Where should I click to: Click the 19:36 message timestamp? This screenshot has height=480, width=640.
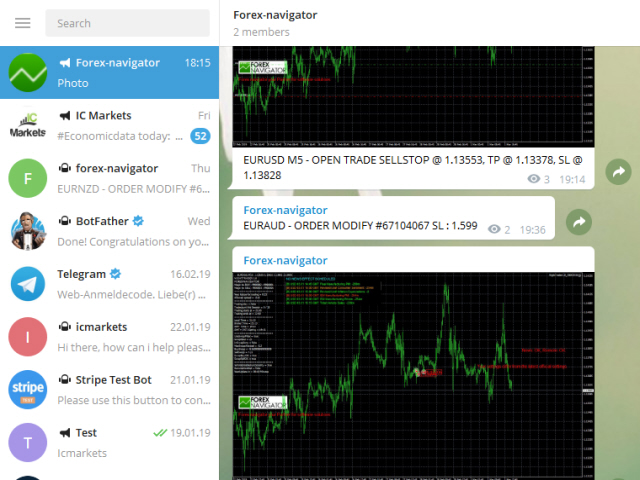coord(532,230)
